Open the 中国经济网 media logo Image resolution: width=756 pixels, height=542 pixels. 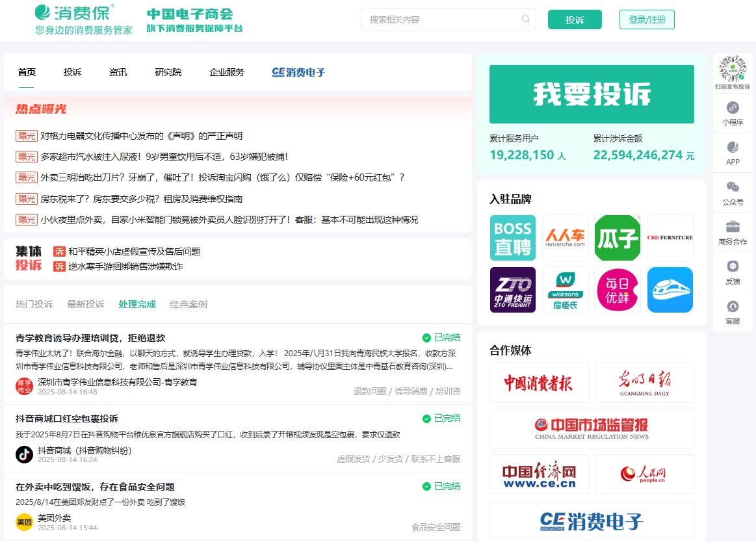pos(538,474)
